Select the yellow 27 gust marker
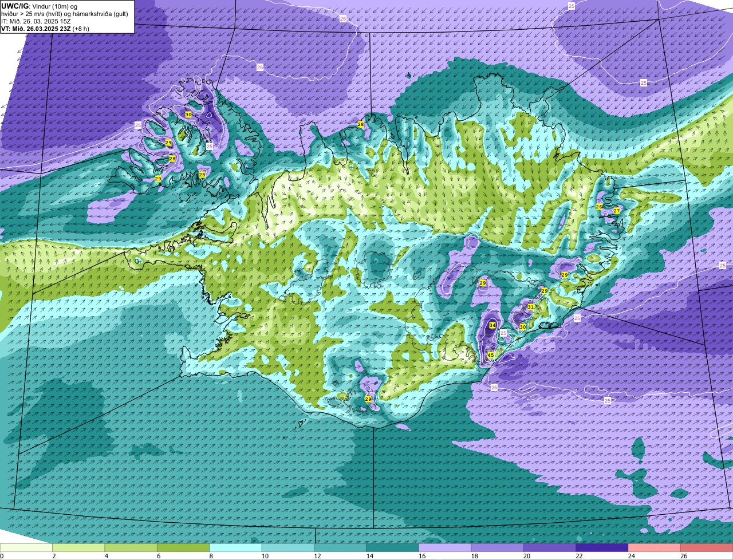 (x=617, y=211)
